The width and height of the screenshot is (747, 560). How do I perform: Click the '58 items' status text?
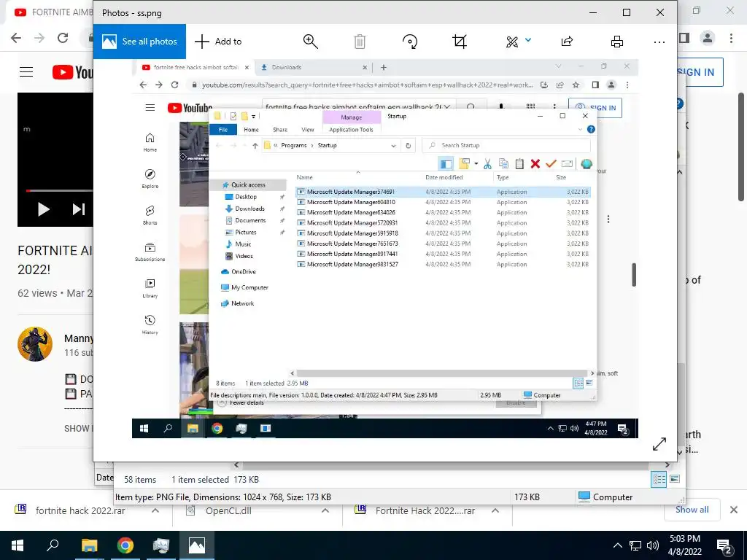coord(140,480)
